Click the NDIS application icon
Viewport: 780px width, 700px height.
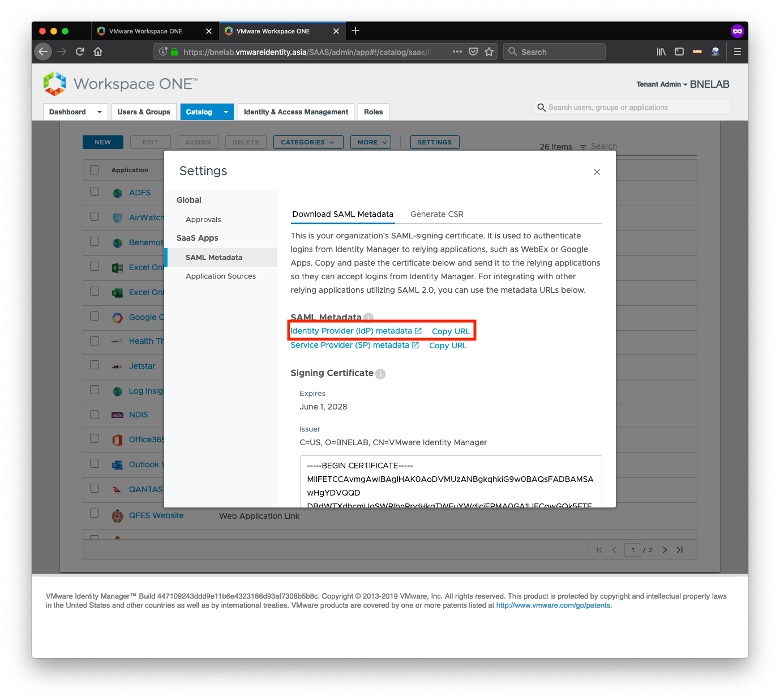pos(117,415)
